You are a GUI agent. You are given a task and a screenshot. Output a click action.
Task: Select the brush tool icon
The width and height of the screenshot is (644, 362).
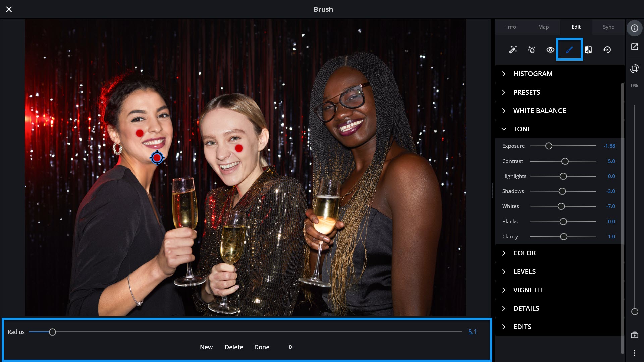coord(569,50)
